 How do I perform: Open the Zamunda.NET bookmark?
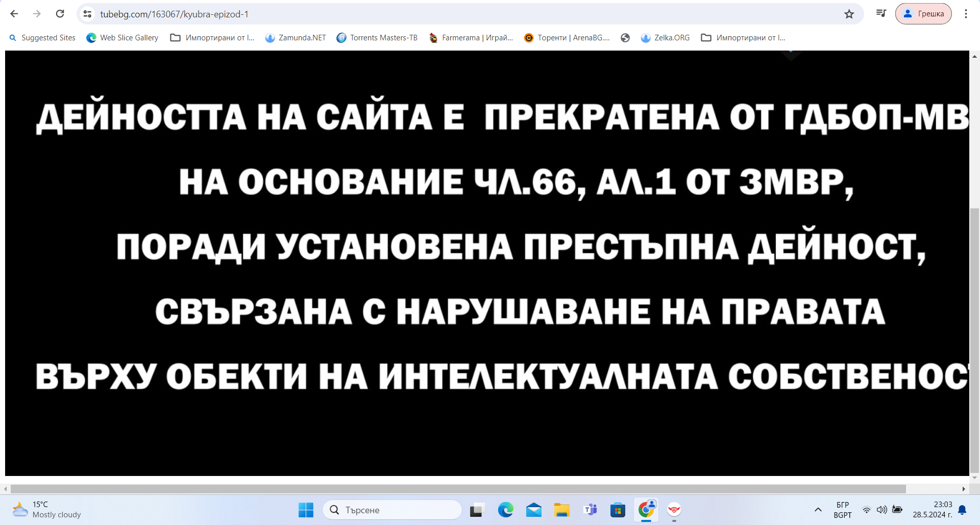tap(296, 38)
